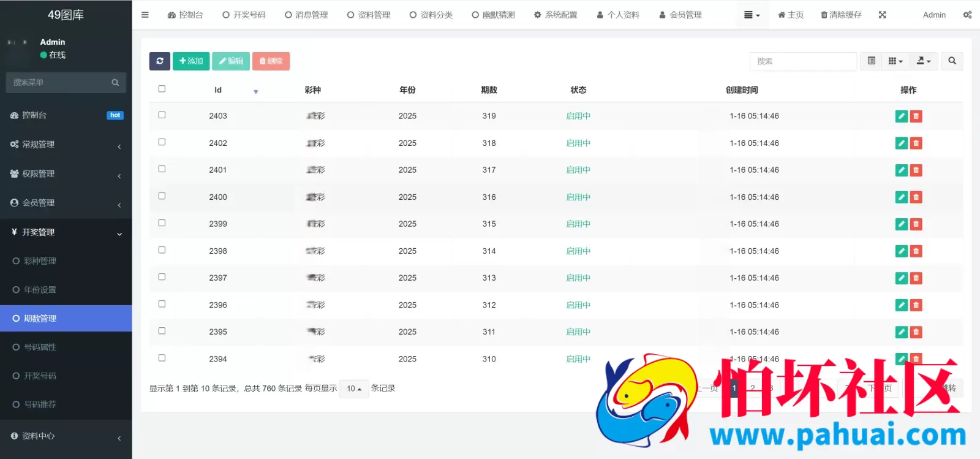Edit row 2403 with green pencil icon
980x459 pixels.
[902, 116]
